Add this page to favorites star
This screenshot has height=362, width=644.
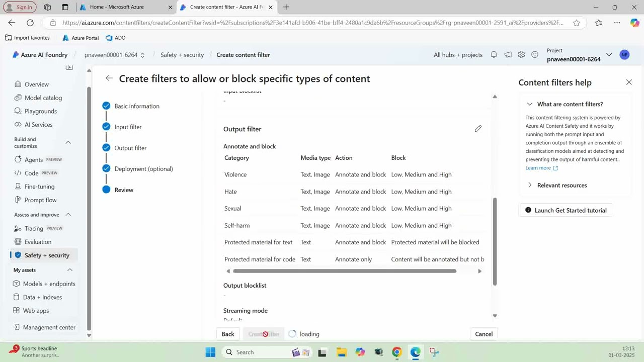577,23
